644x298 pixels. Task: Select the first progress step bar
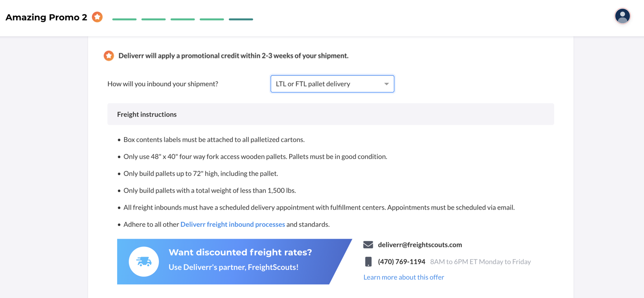(x=125, y=19)
